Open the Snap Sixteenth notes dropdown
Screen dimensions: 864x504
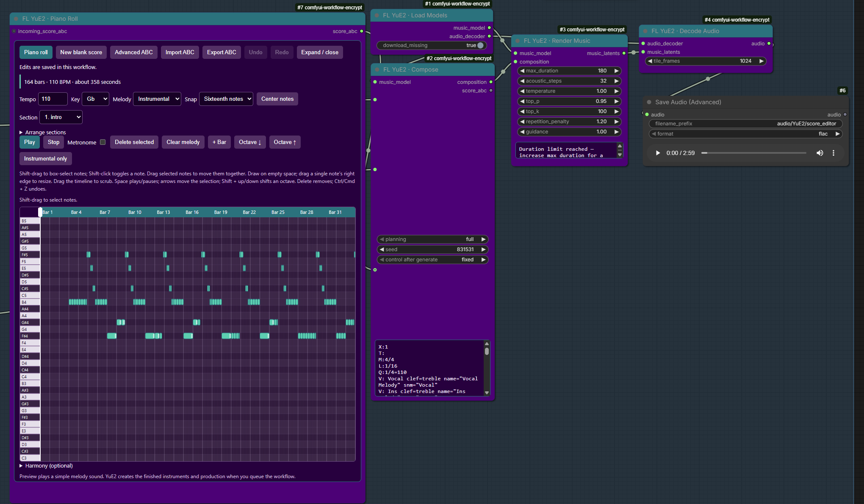pyautogui.click(x=226, y=99)
